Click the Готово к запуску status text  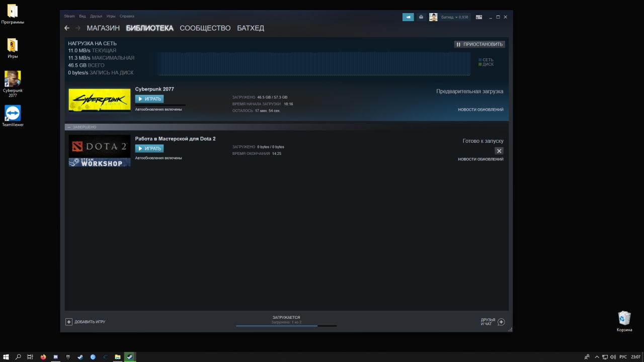point(483,141)
